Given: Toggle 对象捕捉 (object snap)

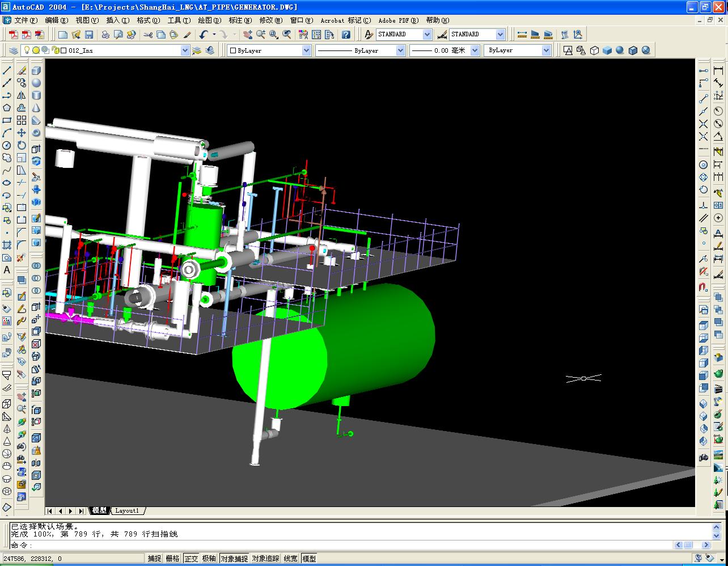Looking at the screenshot, I should 234,559.
